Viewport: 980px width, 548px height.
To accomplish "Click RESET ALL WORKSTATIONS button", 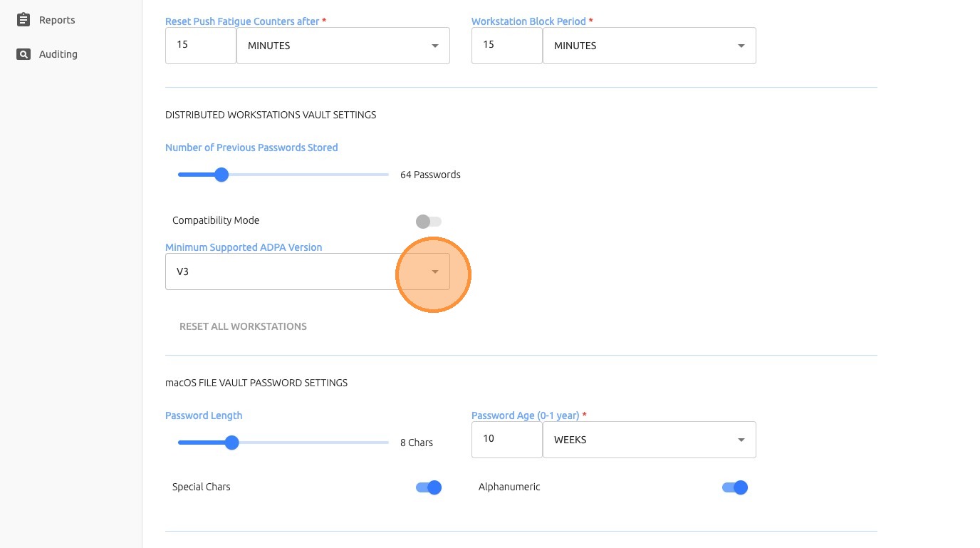I will [243, 326].
